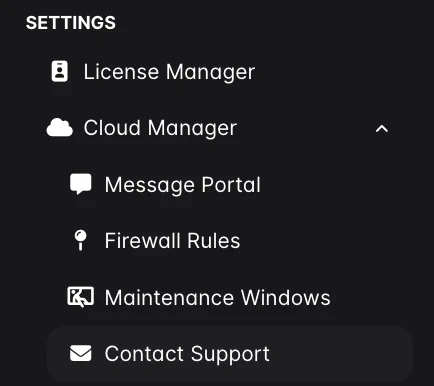Open the Message Portal text label
The width and height of the screenshot is (434, 386).
click(183, 185)
